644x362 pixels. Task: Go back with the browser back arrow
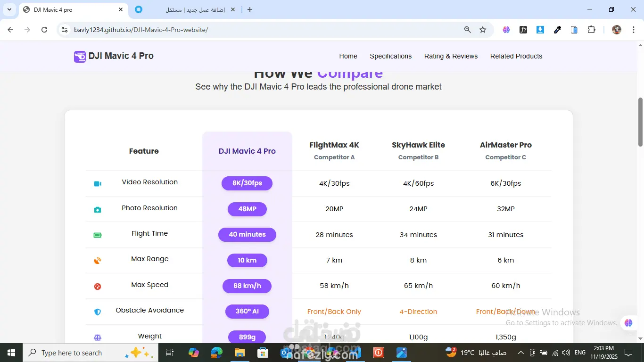pyautogui.click(x=10, y=30)
